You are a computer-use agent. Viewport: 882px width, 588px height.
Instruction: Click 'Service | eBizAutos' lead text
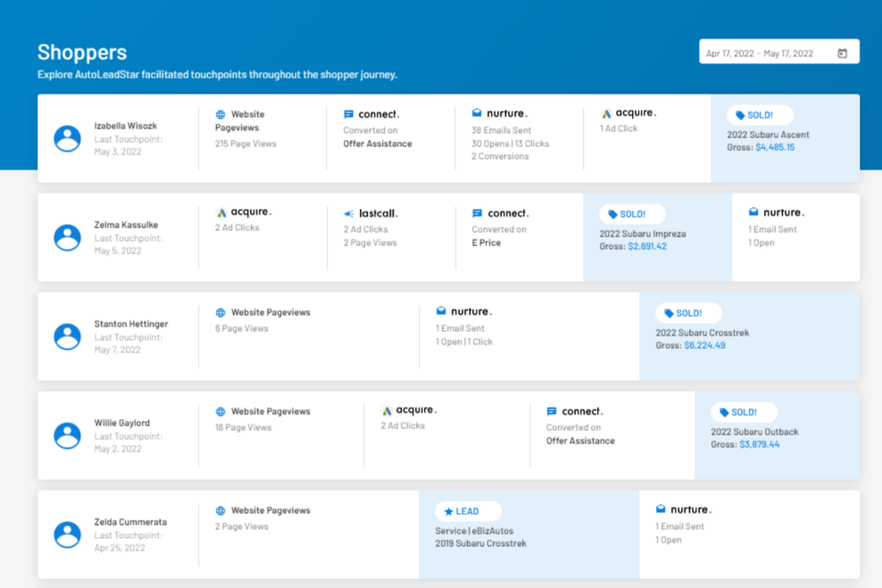pyautogui.click(x=474, y=531)
